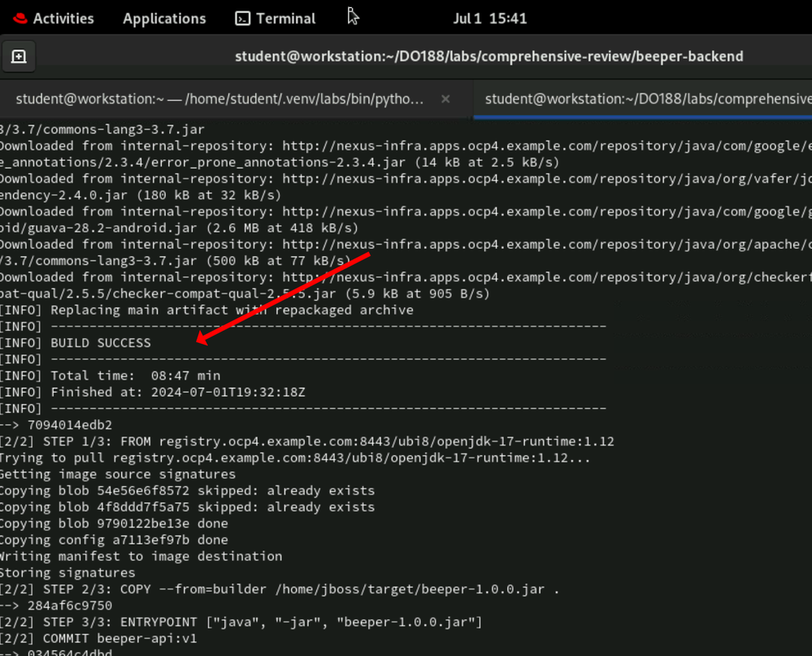Screen dimensions: 812x656
Task: Open the clock showing Jul 1 15:41
Action: coord(489,18)
